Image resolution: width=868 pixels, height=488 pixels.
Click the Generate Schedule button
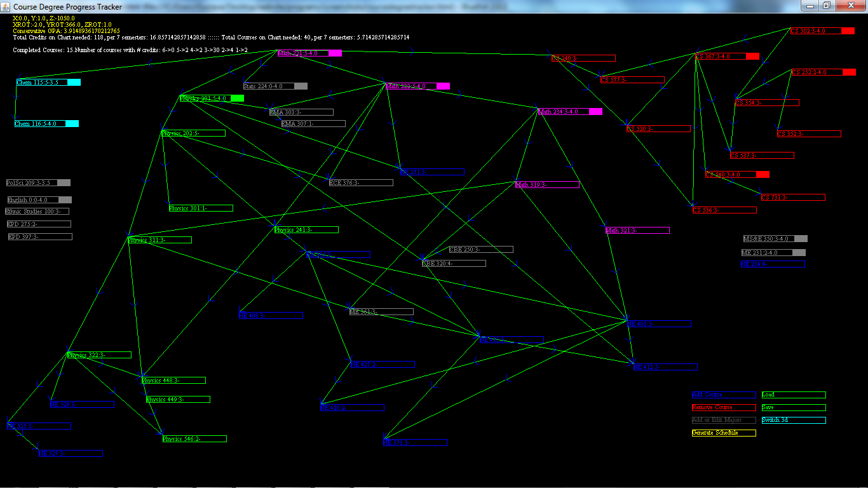coord(724,433)
